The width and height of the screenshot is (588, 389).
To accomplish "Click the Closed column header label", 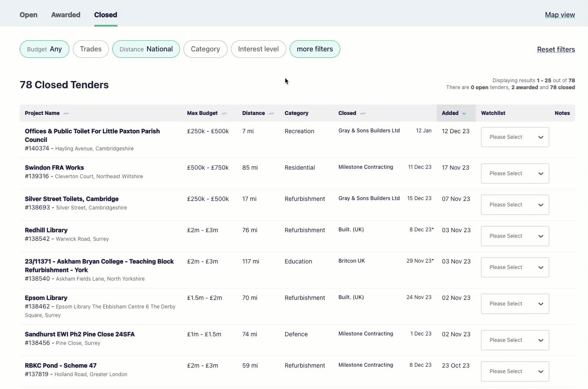I will tap(347, 113).
